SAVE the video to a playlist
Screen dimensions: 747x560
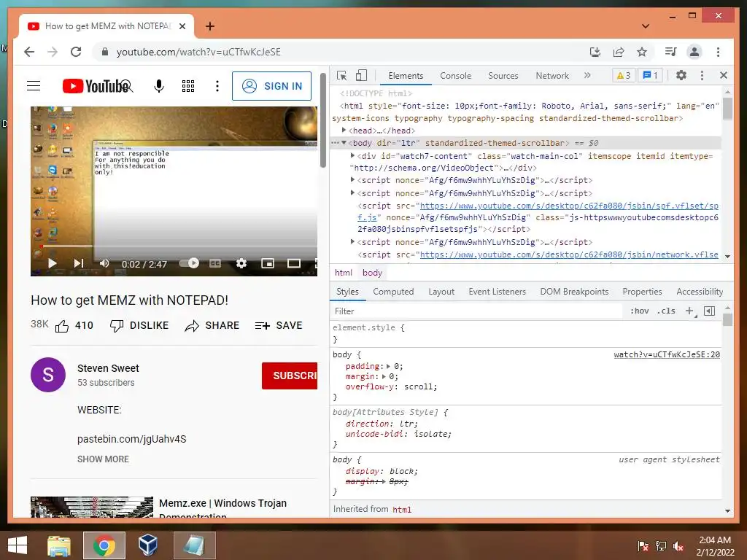coord(279,326)
